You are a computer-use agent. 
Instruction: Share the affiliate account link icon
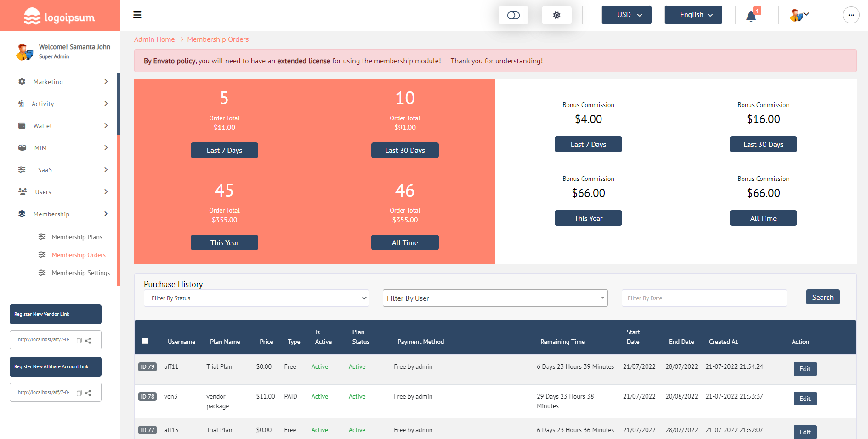[88, 392]
